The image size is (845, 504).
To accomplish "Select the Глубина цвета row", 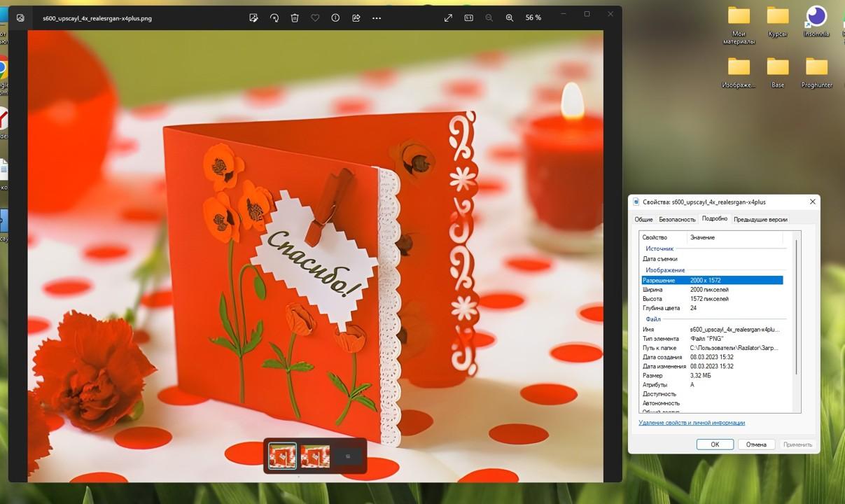I will click(712, 308).
